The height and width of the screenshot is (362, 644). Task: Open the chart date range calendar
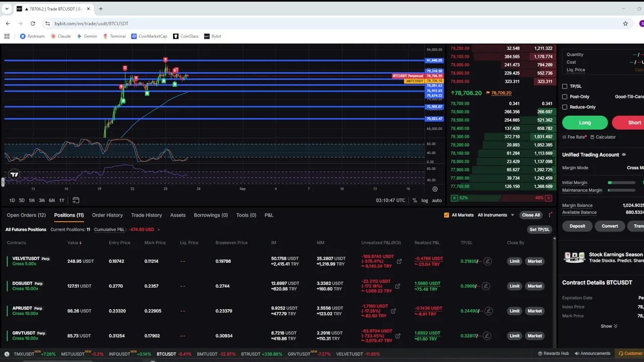coord(76,200)
